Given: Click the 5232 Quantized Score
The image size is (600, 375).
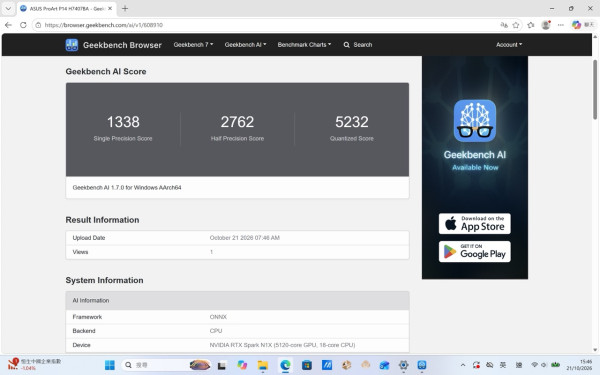Looking at the screenshot, I should 352,122.
